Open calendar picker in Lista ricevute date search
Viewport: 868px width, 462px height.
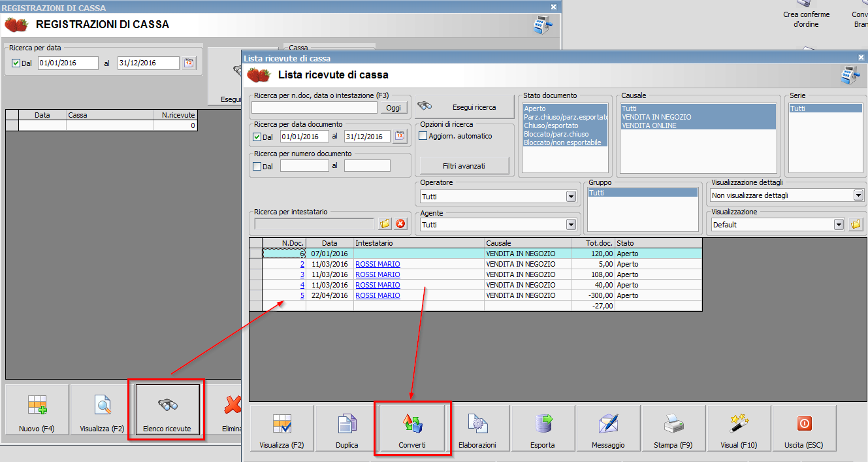click(x=400, y=137)
